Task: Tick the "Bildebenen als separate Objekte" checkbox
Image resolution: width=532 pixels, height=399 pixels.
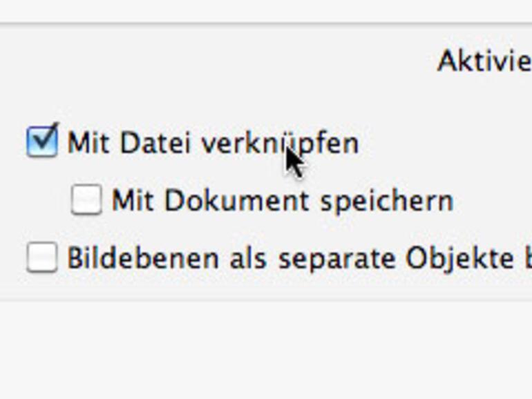Action: (x=41, y=257)
